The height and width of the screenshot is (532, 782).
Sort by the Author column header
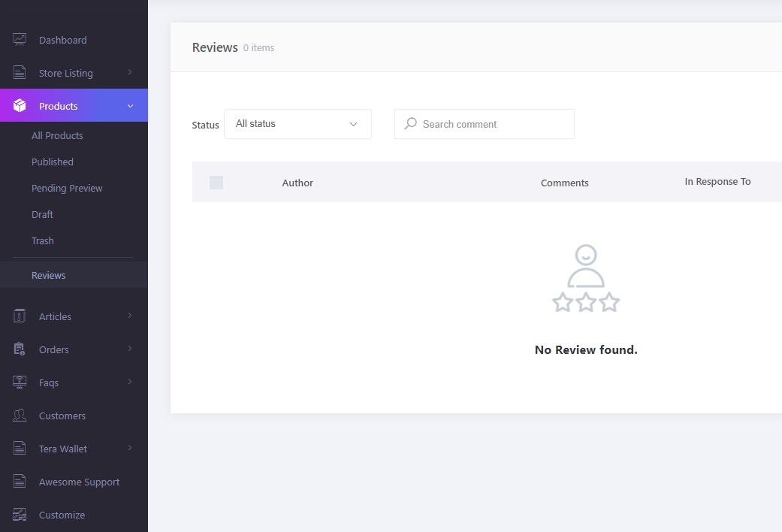[297, 183]
